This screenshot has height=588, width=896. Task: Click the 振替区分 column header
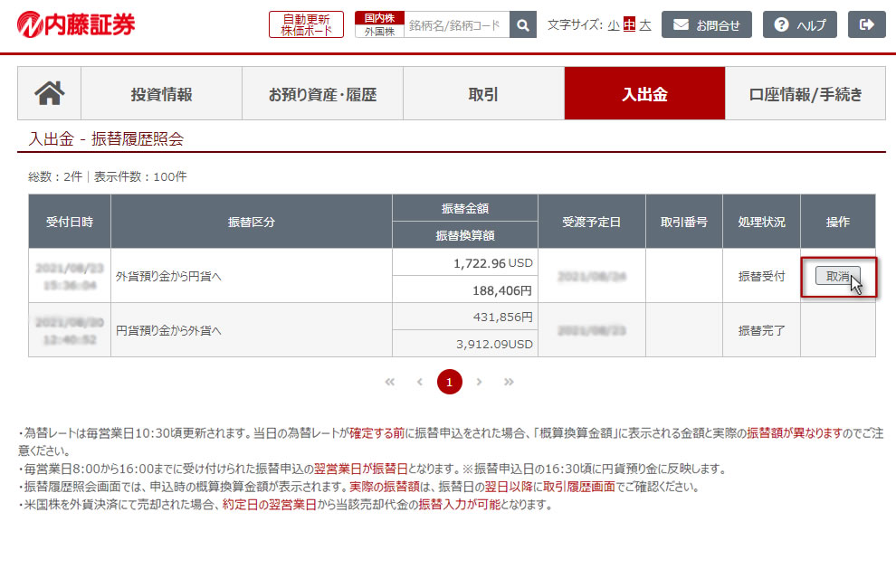[x=252, y=222]
